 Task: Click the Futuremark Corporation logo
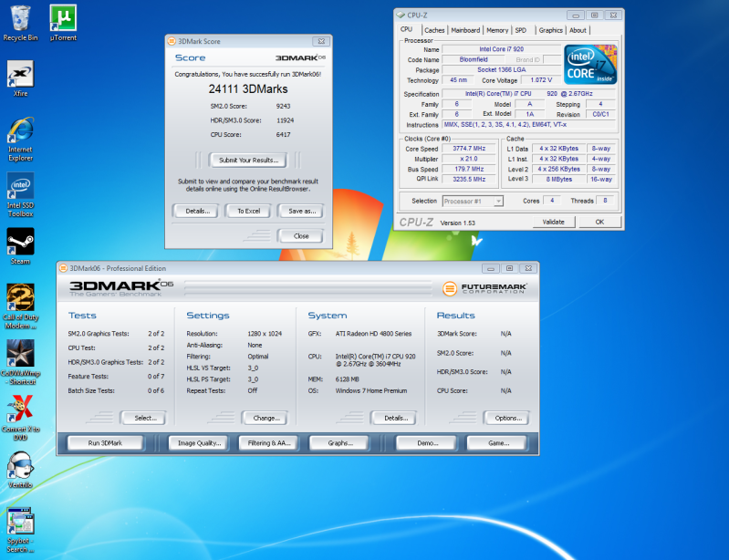pyautogui.click(x=484, y=288)
